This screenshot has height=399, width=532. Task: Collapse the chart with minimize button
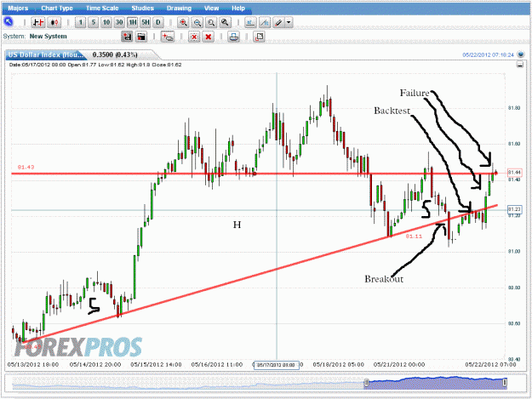point(520,65)
